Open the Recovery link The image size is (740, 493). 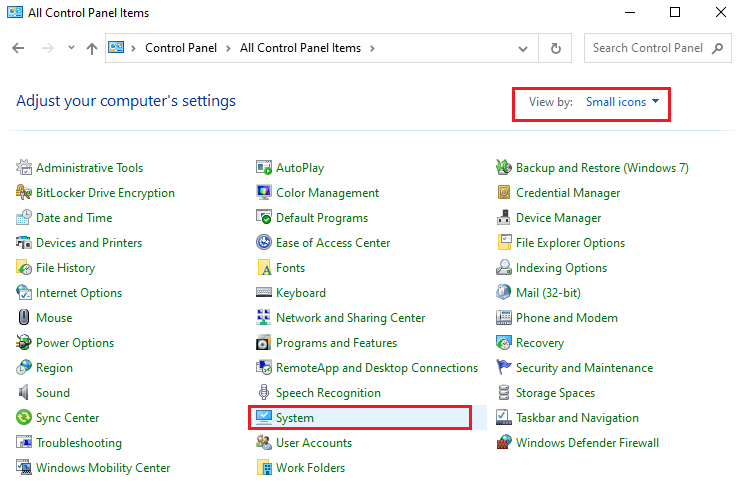click(540, 343)
